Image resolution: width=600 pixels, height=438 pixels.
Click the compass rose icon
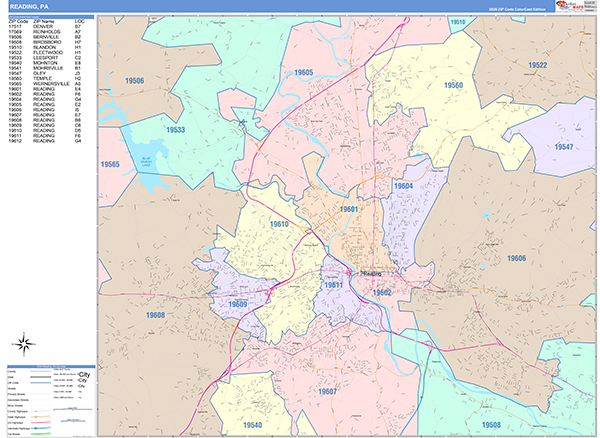coord(28,347)
